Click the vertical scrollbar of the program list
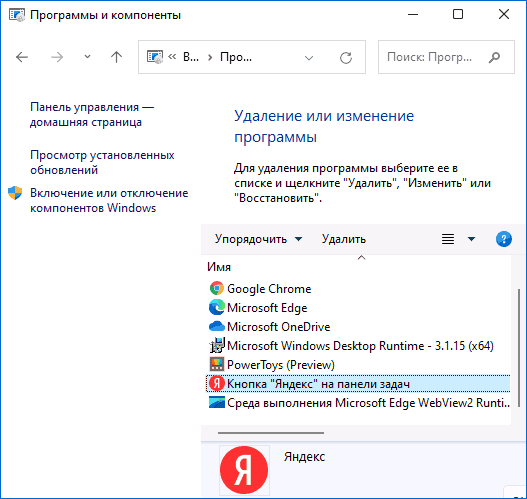 coord(518,348)
